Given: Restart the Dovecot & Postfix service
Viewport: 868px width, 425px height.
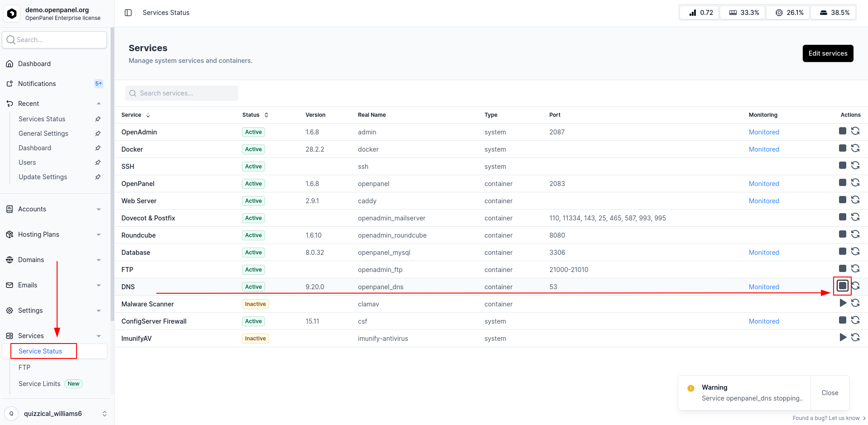Looking at the screenshot, I should 855,217.
